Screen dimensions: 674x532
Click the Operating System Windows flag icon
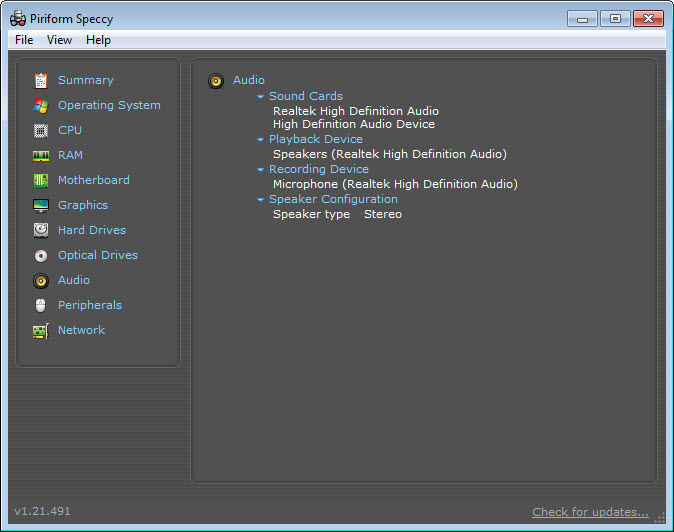click(x=41, y=105)
